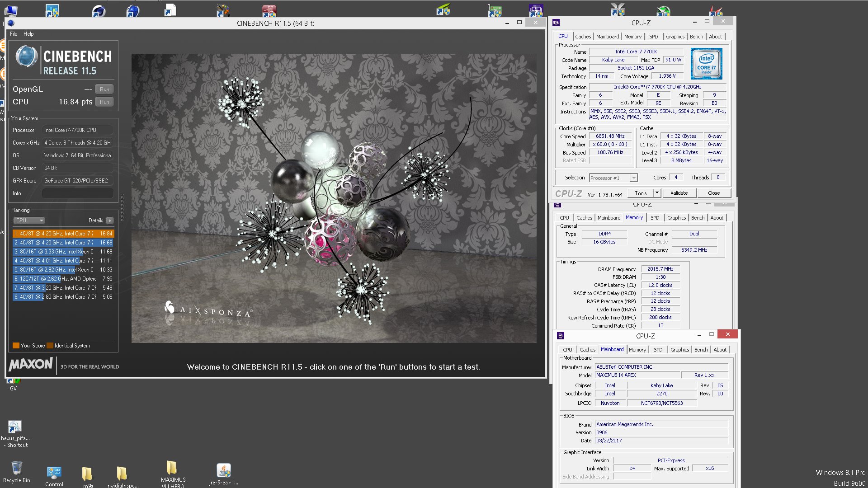
Task: Select ranking row 8 scoring 5.06
Action: tap(63, 297)
